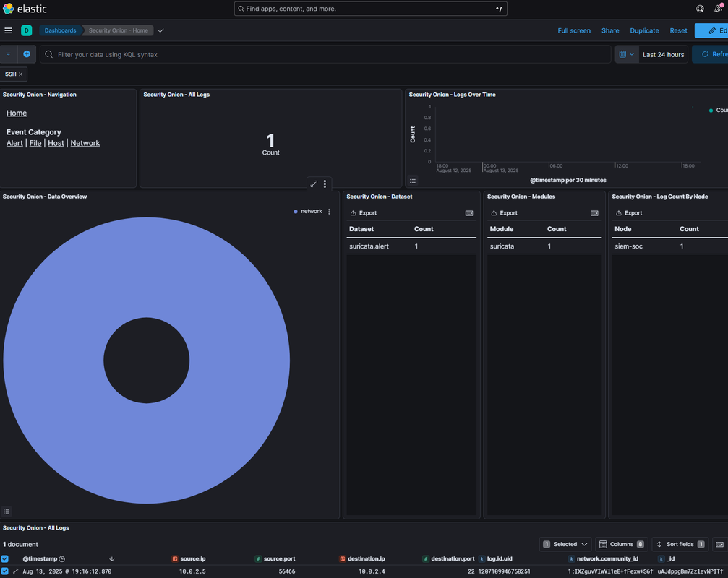Image resolution: width=728 pixels, height=578 pixels.
Task: Click Share in the top menu
Action: coord(610,30)
